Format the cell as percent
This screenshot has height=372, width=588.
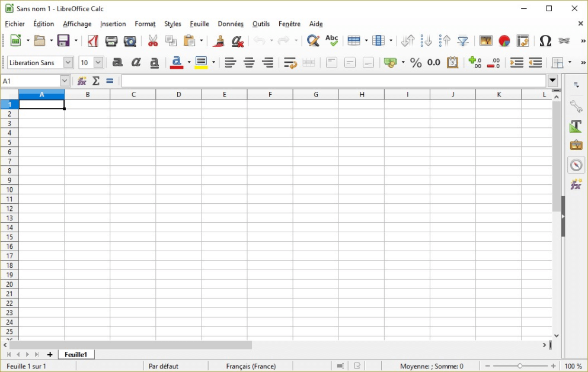point(416,63)
